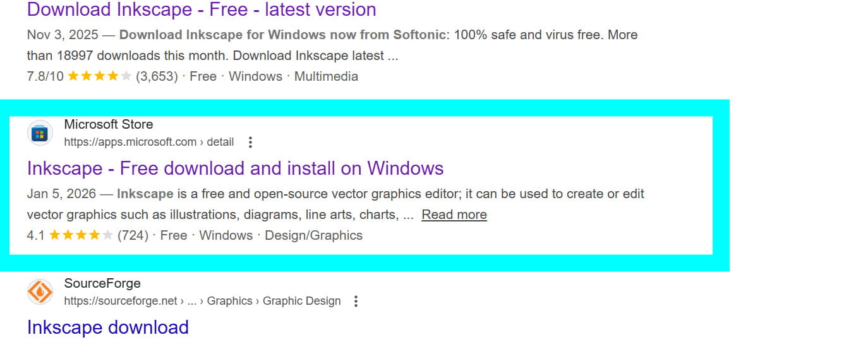Open the options menu beside apps.microsoft.com

[x=250, y=142]
